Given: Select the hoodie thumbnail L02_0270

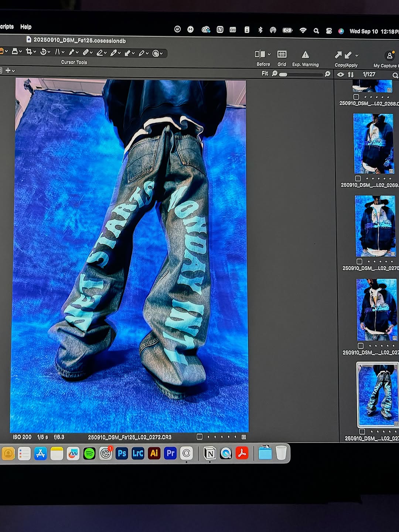Looking at the screenshot, I should coord(375,226).
